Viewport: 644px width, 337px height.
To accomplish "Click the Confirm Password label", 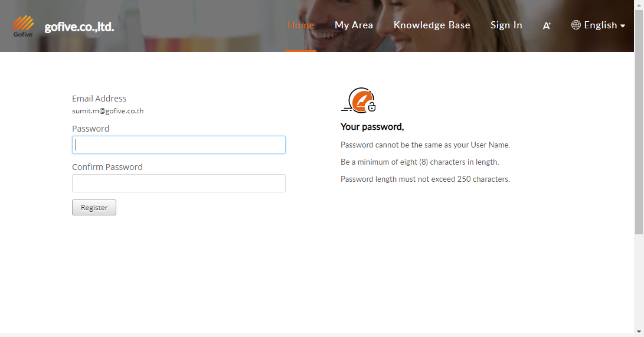I will (x=107, y=167).
